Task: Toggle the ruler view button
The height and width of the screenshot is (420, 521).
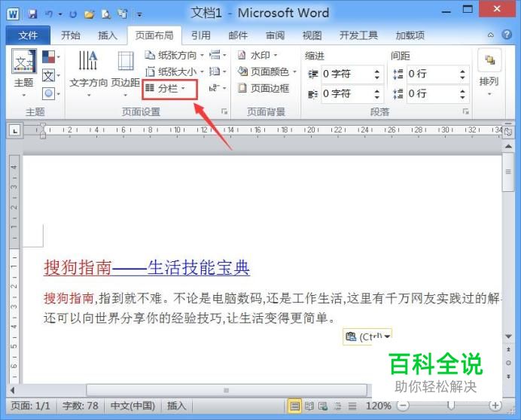Action: coord(508,132)
